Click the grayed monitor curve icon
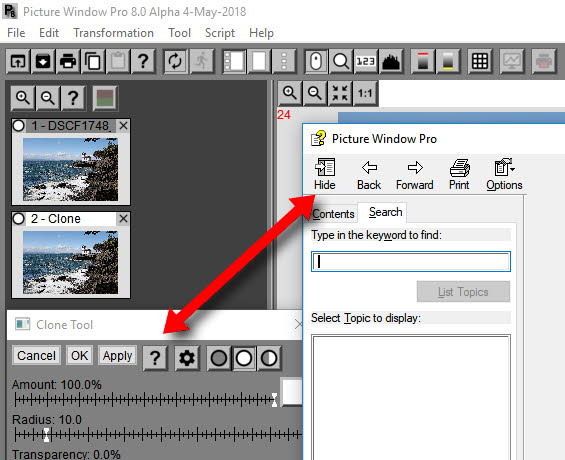 point(512,61)
